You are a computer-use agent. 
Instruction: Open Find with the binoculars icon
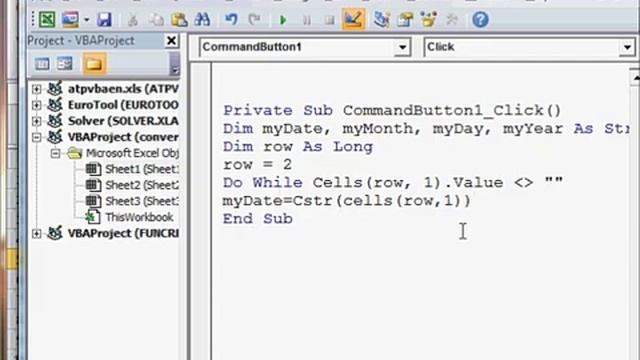click(202, 20)
